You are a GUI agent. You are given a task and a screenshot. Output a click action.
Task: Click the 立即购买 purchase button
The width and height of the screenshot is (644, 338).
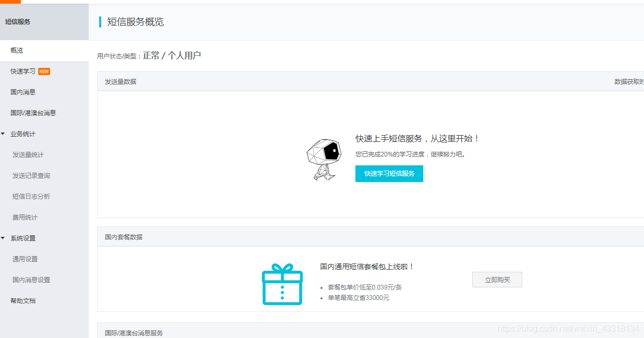point(497,280)
